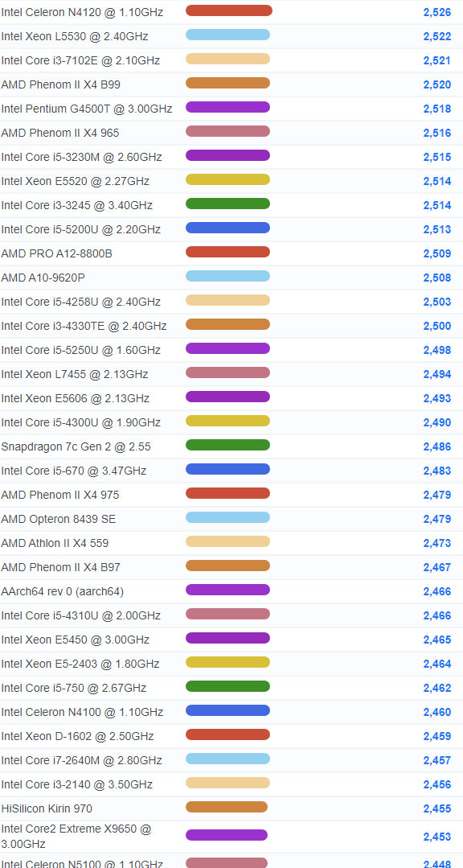Open AMD Phenom II X4 B99 details

pyautogui.click(x=61, y=84)
